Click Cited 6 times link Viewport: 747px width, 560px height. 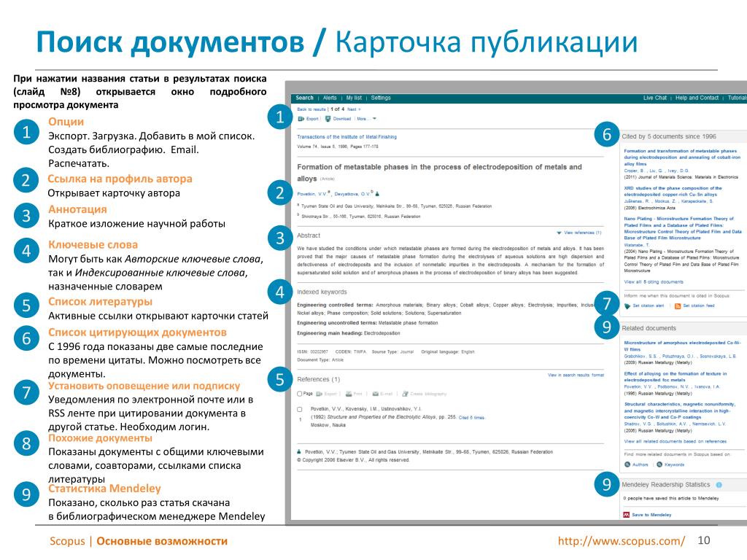point(472,418)
